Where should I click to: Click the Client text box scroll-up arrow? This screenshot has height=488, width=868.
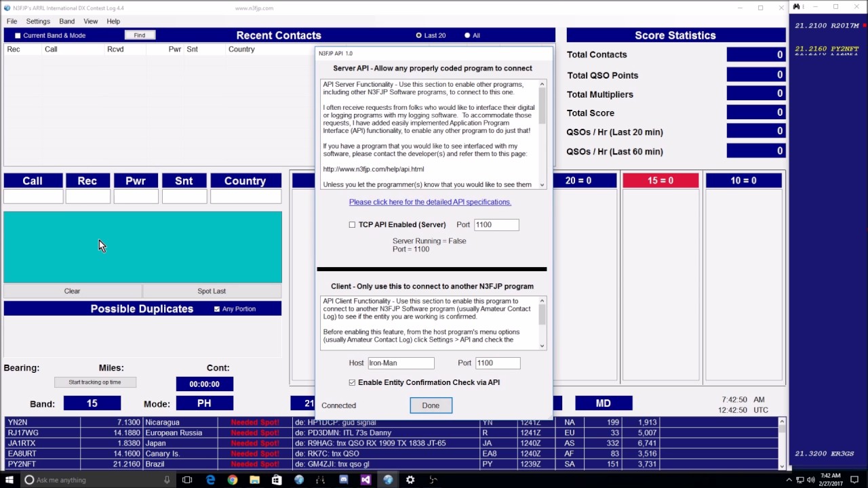click(x=542, y=300)
